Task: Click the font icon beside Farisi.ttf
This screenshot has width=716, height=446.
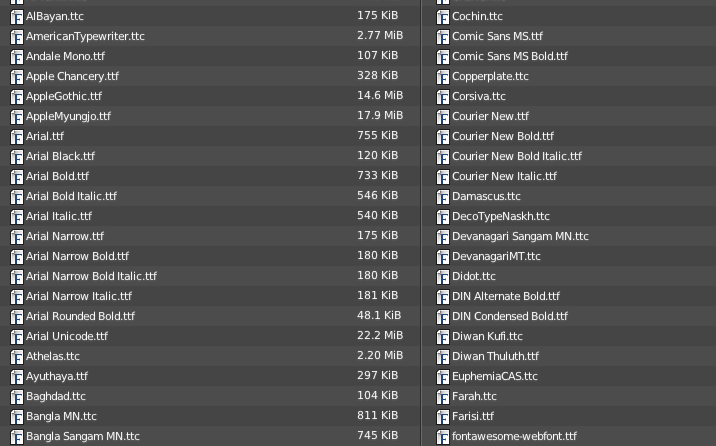Action: coord(443,417)
